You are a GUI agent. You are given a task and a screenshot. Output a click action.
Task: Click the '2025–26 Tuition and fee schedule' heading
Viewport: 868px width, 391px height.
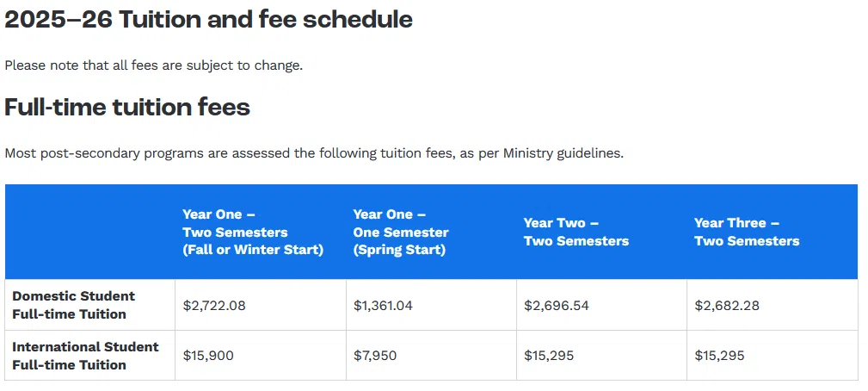pos(208,20)
